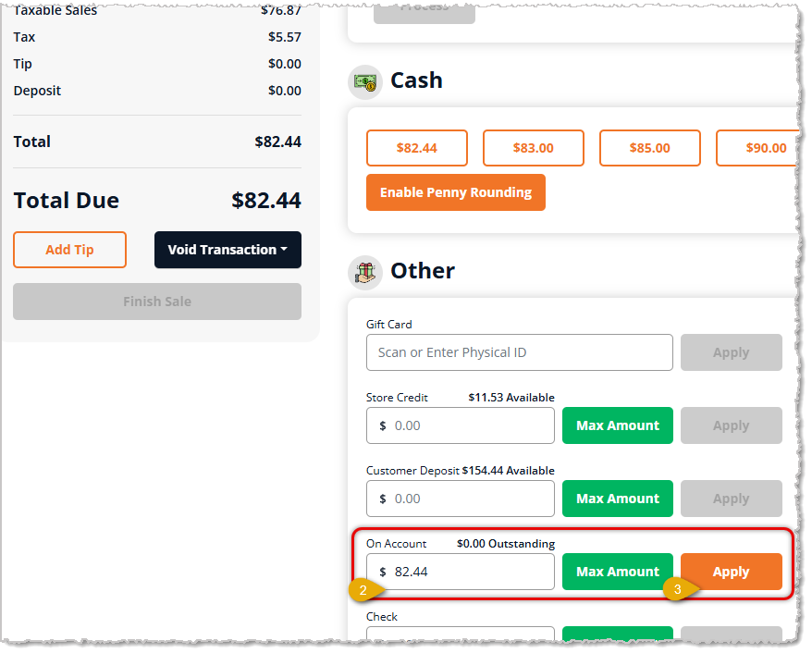
Task: Select the $82.44 cash amount button
Action: 417,148
